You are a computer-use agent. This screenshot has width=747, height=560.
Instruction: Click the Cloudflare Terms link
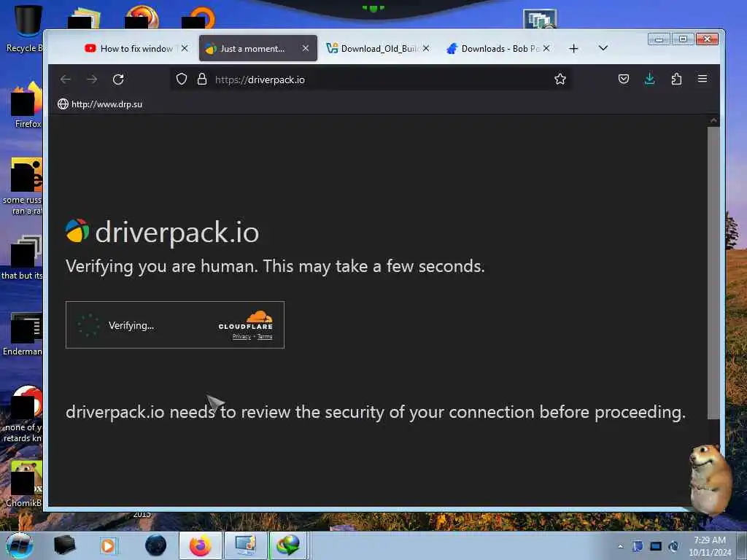[265, 337]
